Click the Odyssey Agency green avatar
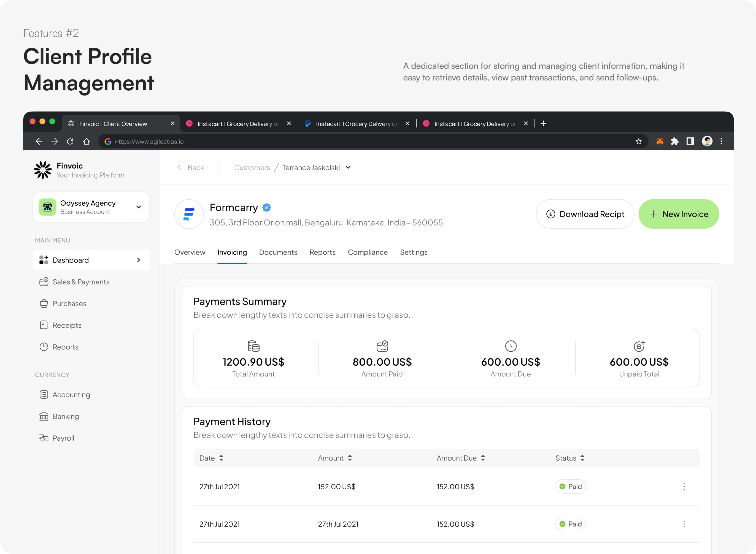This screenshot has width=756, height=554. [47, 207]
